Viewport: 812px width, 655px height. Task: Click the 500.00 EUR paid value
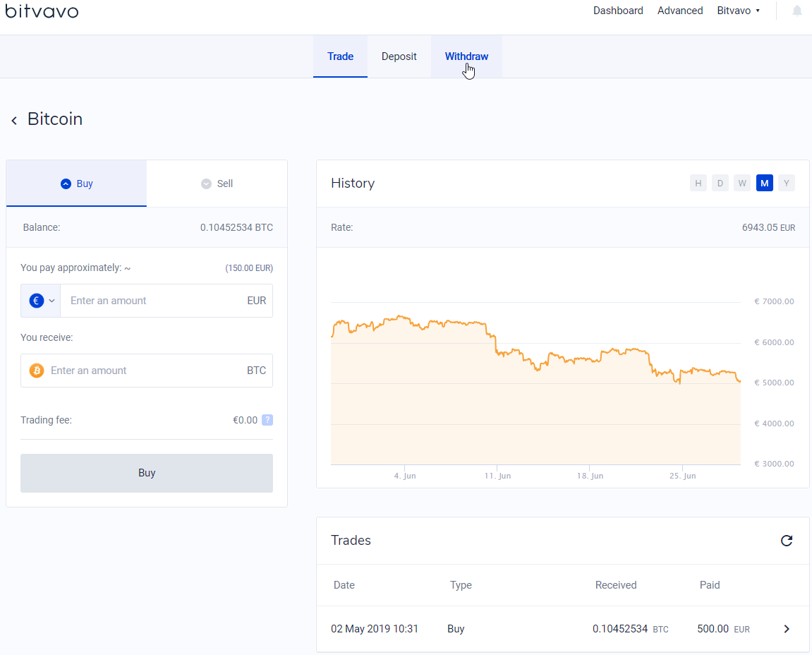[723, 629]
